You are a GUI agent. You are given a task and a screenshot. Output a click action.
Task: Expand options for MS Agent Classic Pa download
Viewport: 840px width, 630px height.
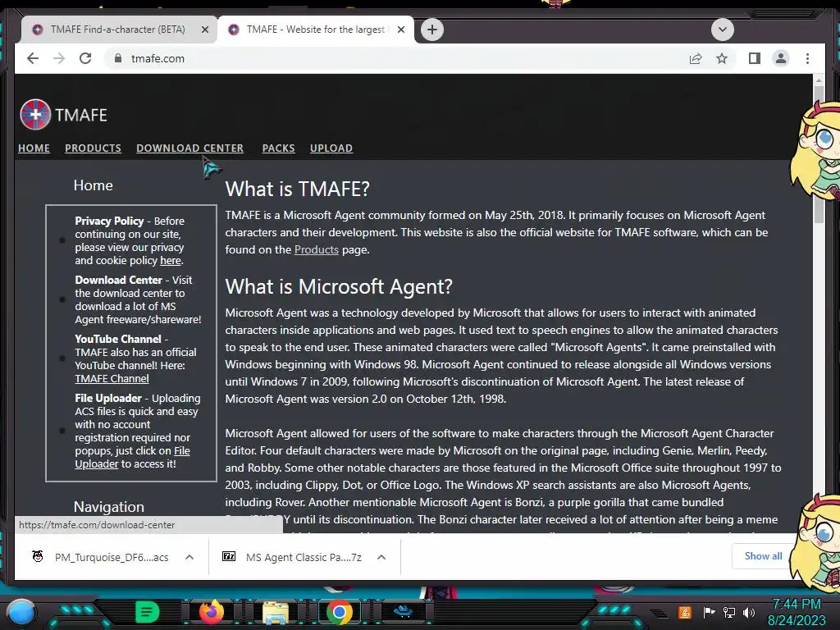coord(381,557)
